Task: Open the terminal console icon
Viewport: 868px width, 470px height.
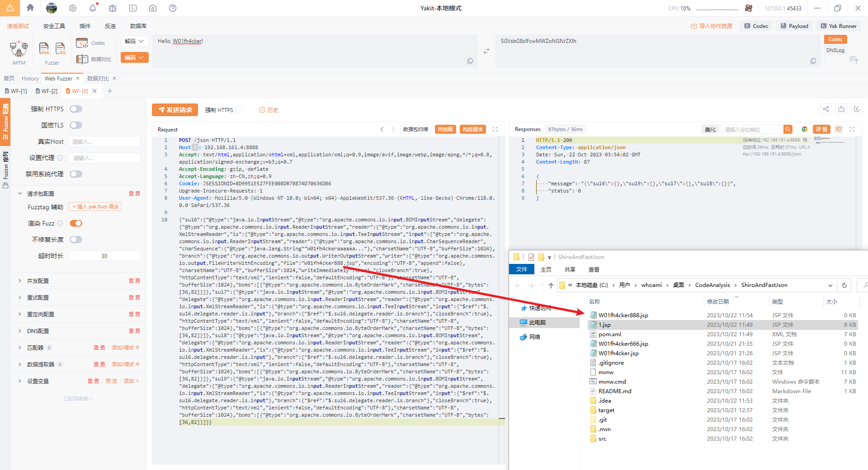Action: [133, 8]
